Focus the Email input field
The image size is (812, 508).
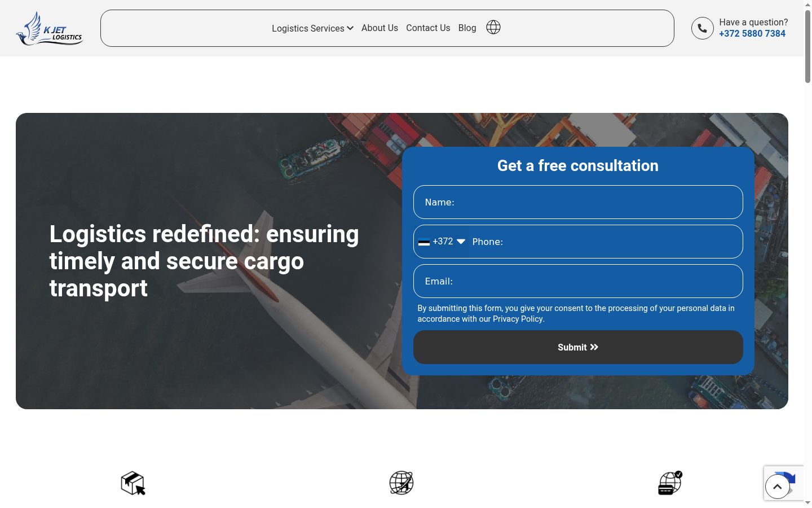(x=578, y=281)
